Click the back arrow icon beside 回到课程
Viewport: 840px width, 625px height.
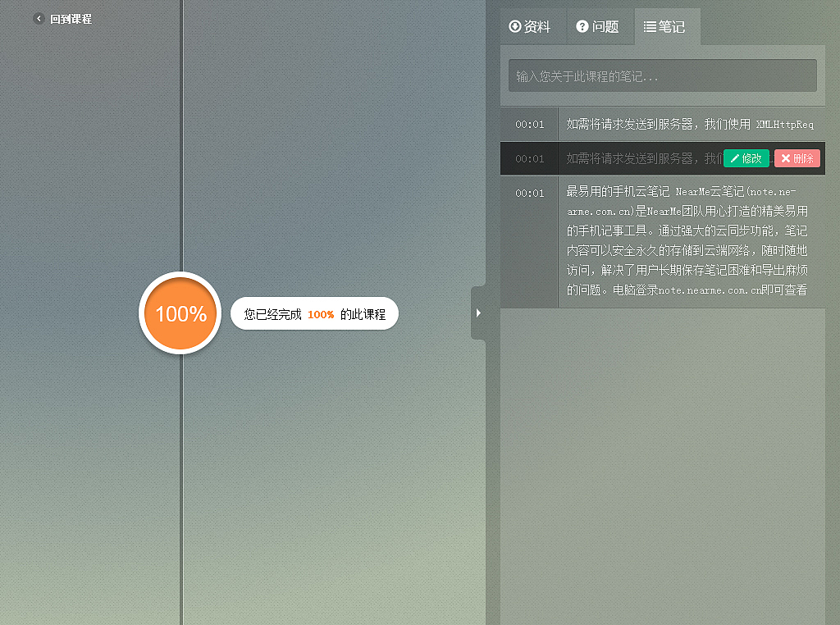pyautogui.click(x=39, y=19)
